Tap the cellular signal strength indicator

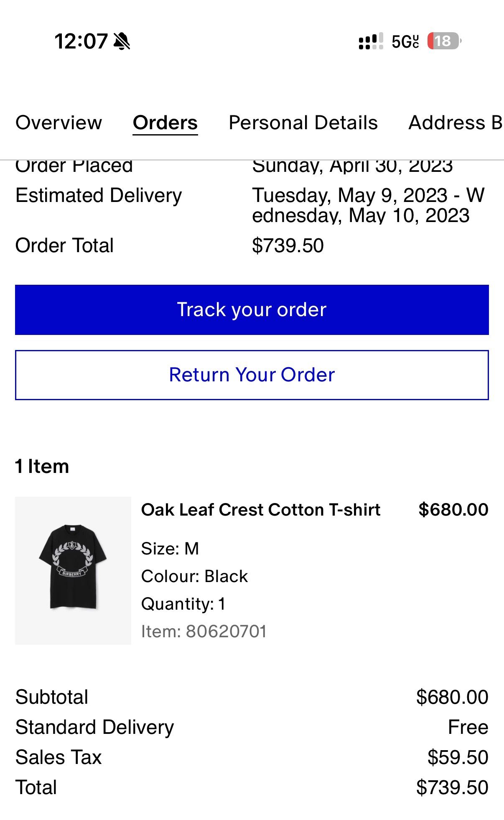tap(369, 41)
